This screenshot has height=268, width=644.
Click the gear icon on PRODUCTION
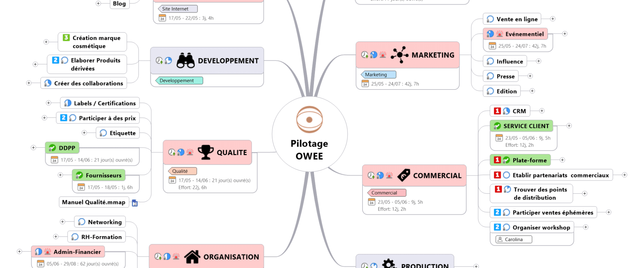[389, 264]
